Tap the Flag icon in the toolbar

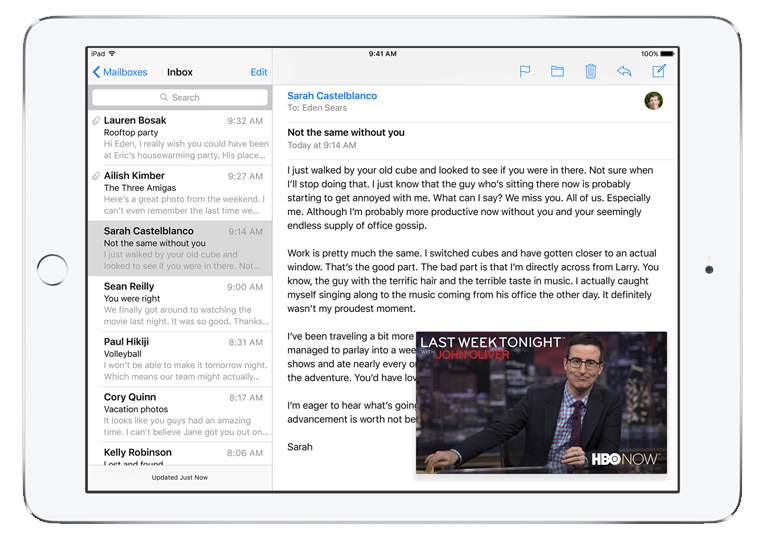(x=524, y=72)
